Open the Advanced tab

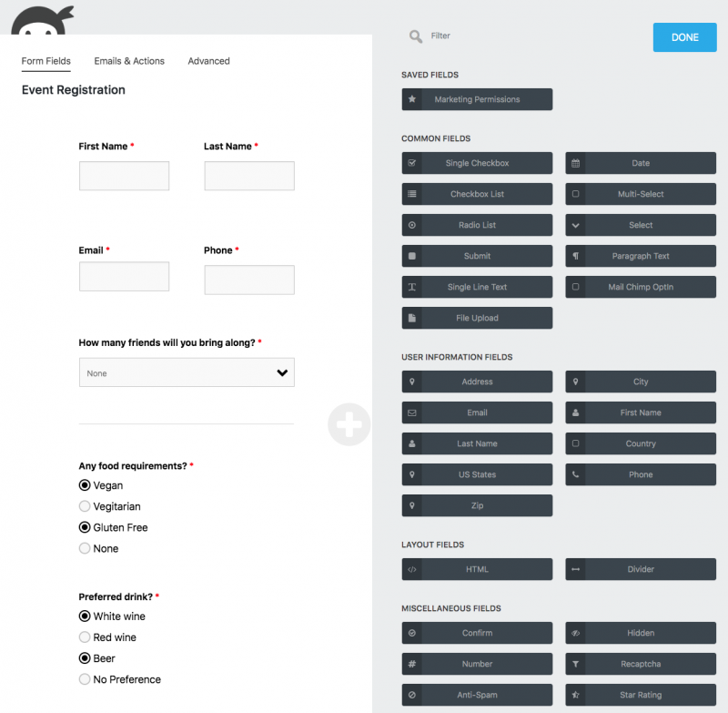click(208, 61)
